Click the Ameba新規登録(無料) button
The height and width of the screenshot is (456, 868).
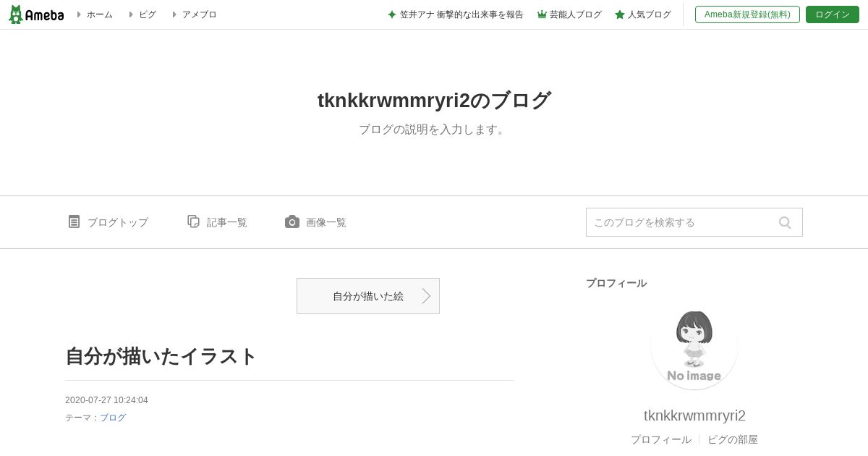(x=747, y=14)
